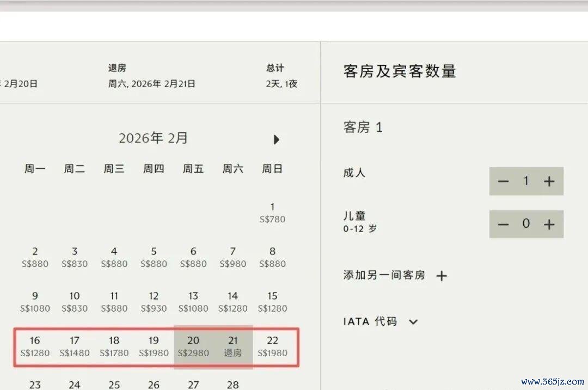Viewport: 588px width, 390px height.
Task: Increase adult count with the plus button
Action: pos(549,181)
